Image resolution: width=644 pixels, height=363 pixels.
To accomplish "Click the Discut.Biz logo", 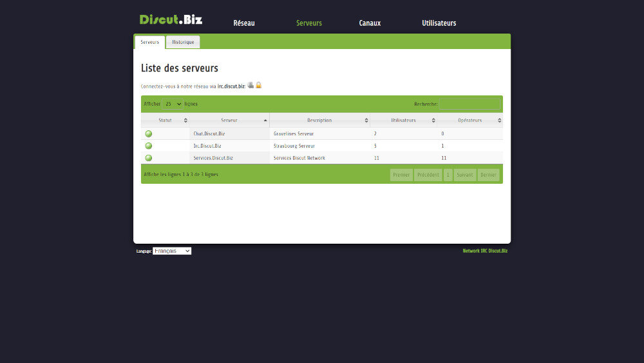I will (x=171, y=19).
